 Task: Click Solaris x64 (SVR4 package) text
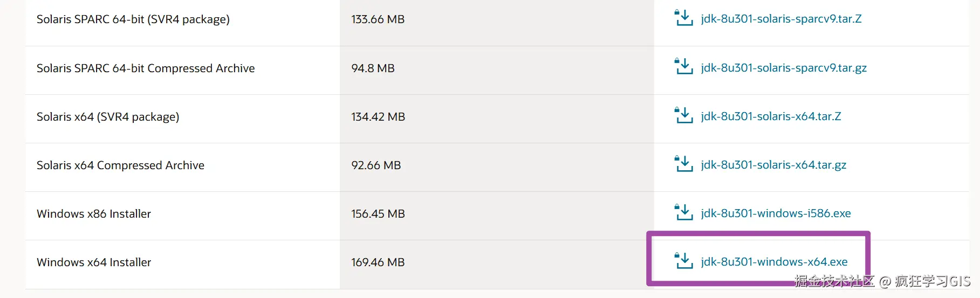tap(108, 117)
